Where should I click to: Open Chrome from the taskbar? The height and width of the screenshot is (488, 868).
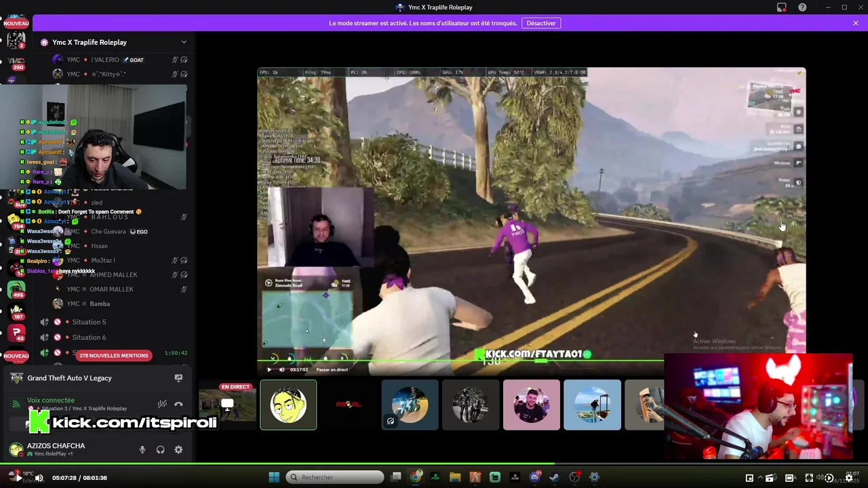416,477
